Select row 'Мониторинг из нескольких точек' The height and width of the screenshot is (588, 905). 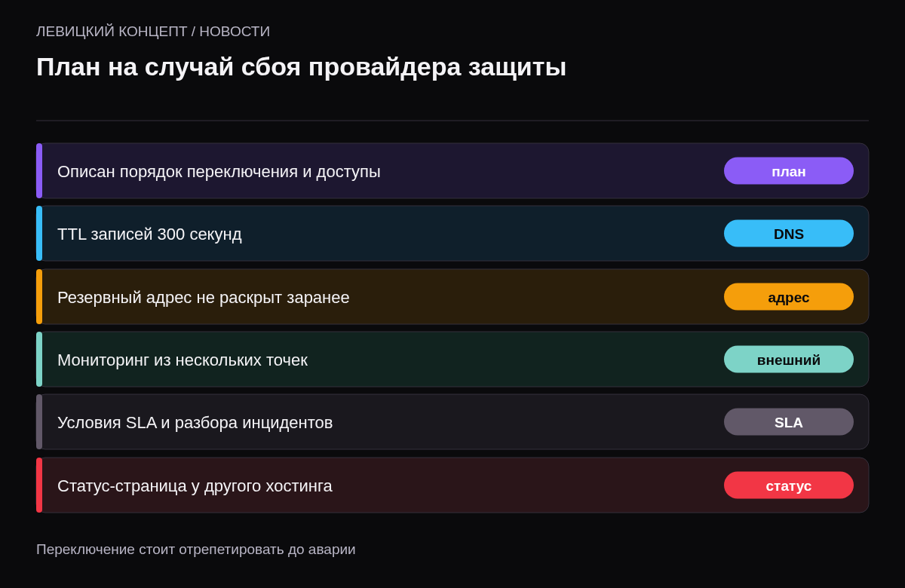tap(452, 360)
